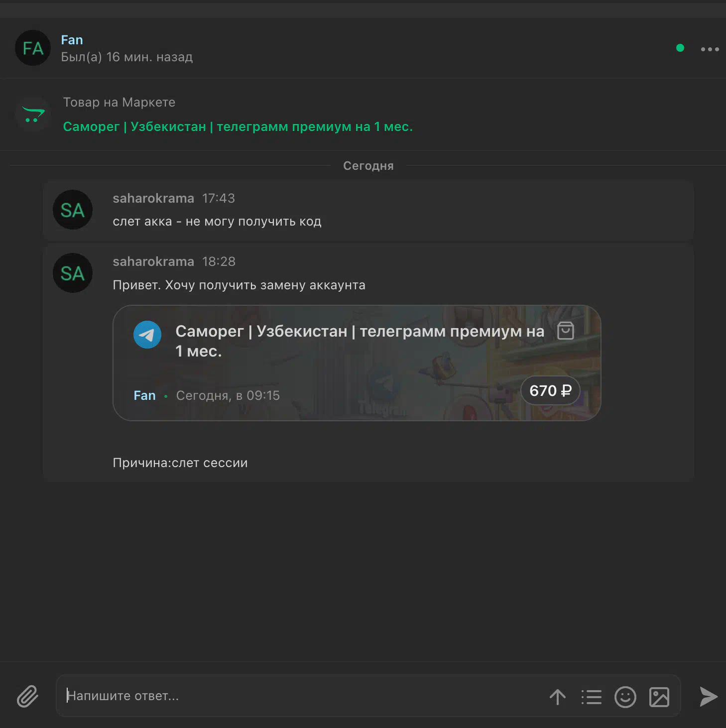Click message 'слет акка - не могу получить код'
Image resolution: width=726 pixels, height=728 pixels.
coord(217,222)
